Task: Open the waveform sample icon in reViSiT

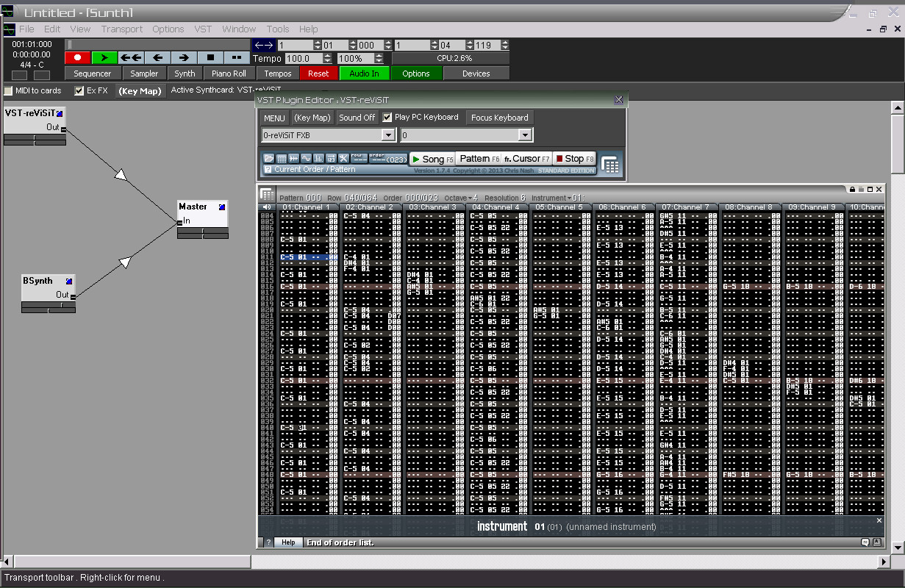Action: [306, 159]
